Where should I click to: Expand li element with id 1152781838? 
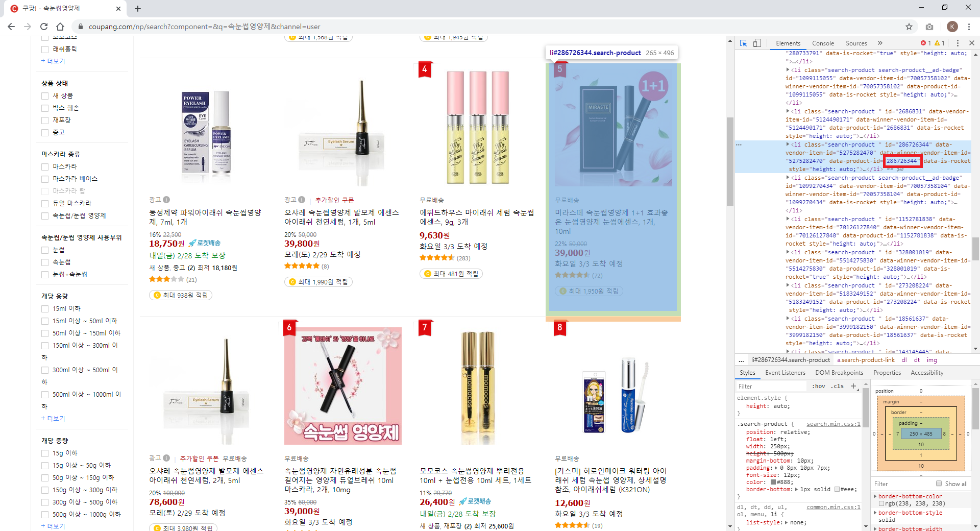[x=788, y=219]
